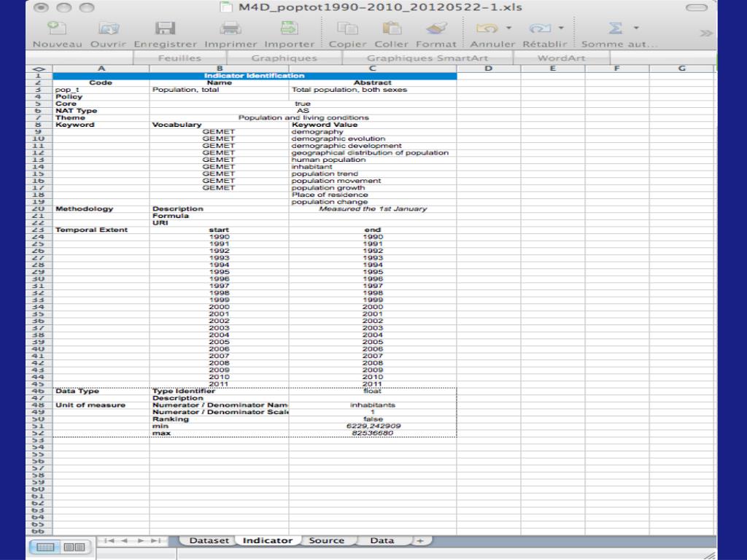Click the Somme auto sigma icon
The image size is (747, 560).
pos(614,28)
